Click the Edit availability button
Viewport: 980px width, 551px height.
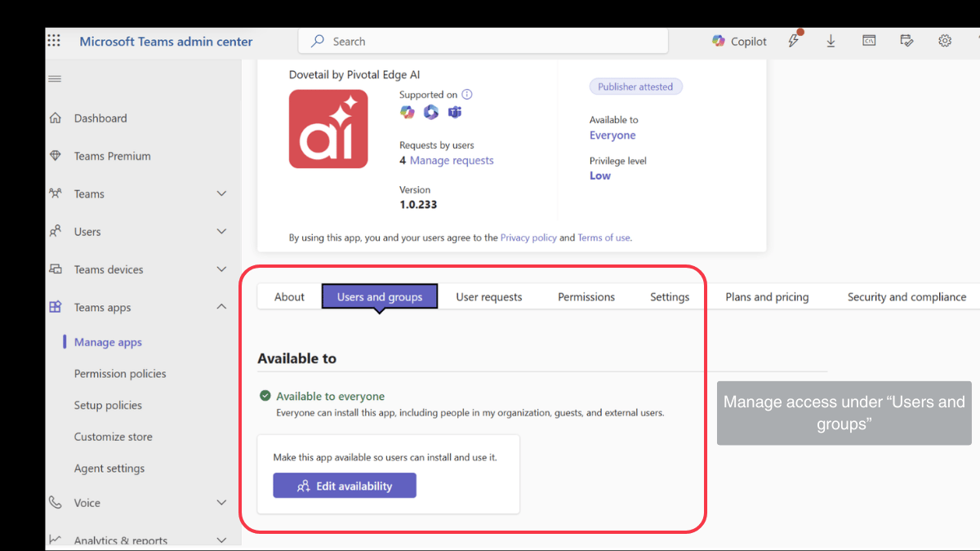click(x=345, y=486)
